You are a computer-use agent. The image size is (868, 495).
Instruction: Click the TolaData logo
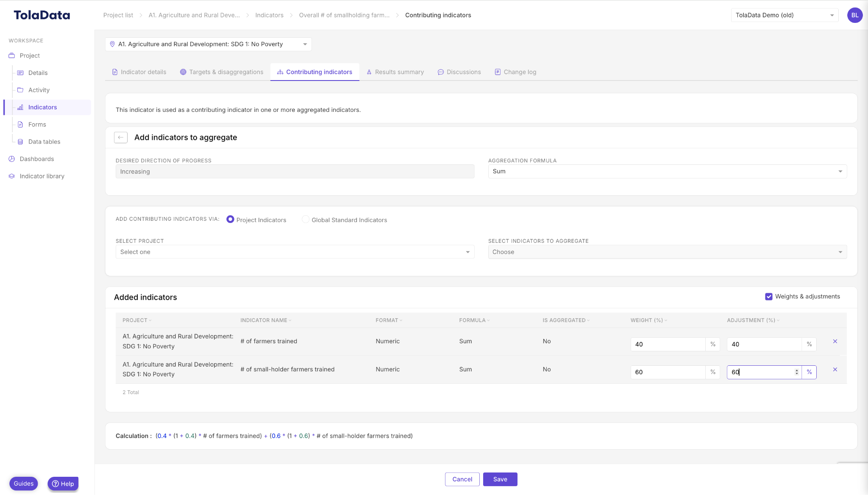pos(42,15)
